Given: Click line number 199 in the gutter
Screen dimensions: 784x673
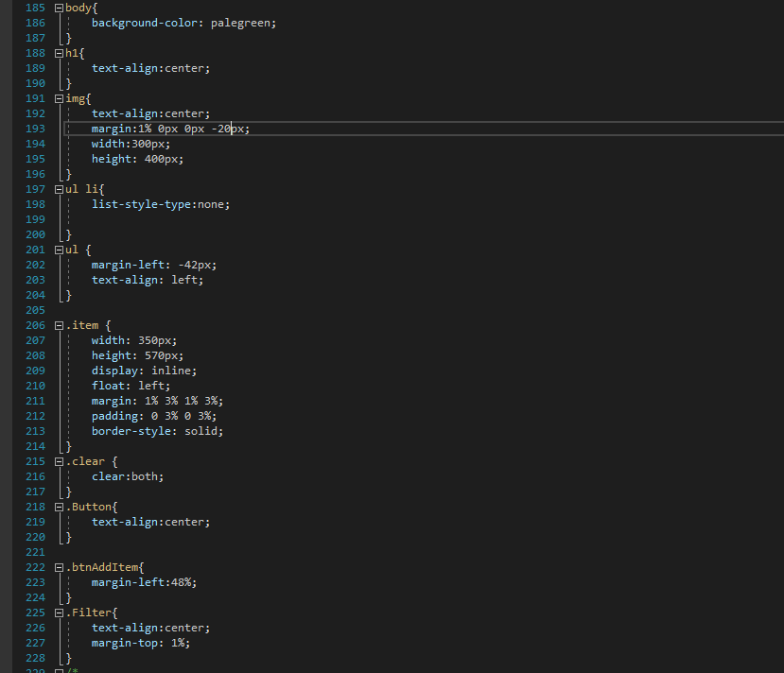Looking at the screenshot, I should 36,219.
